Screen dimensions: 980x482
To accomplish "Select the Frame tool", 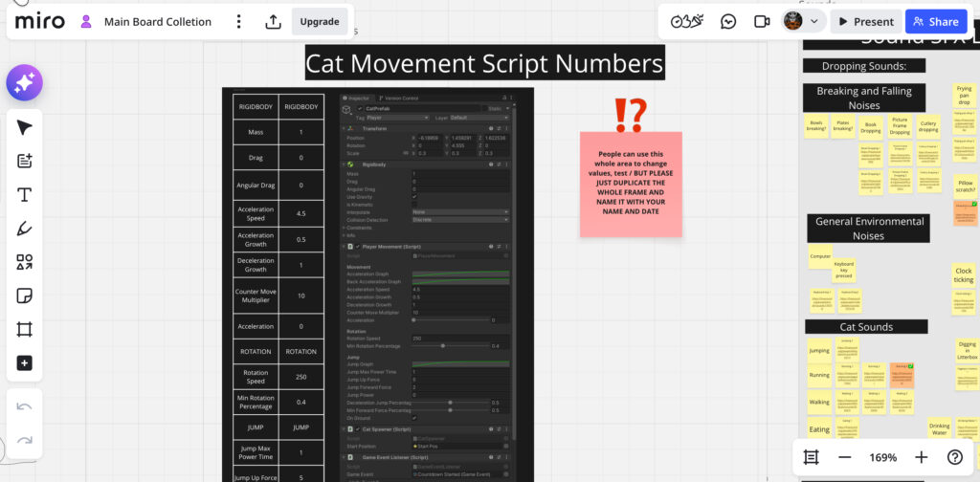I will pyautogui.click(x=25, y=329).
